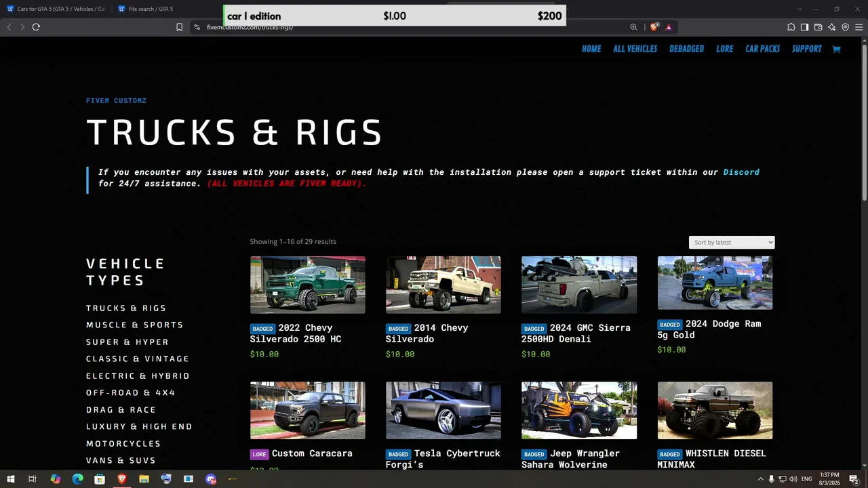Open the Tesla Cybertruck Forgi's thumbnail
Viewport: 868px width, 488px height.
click(x=443, y=411)
